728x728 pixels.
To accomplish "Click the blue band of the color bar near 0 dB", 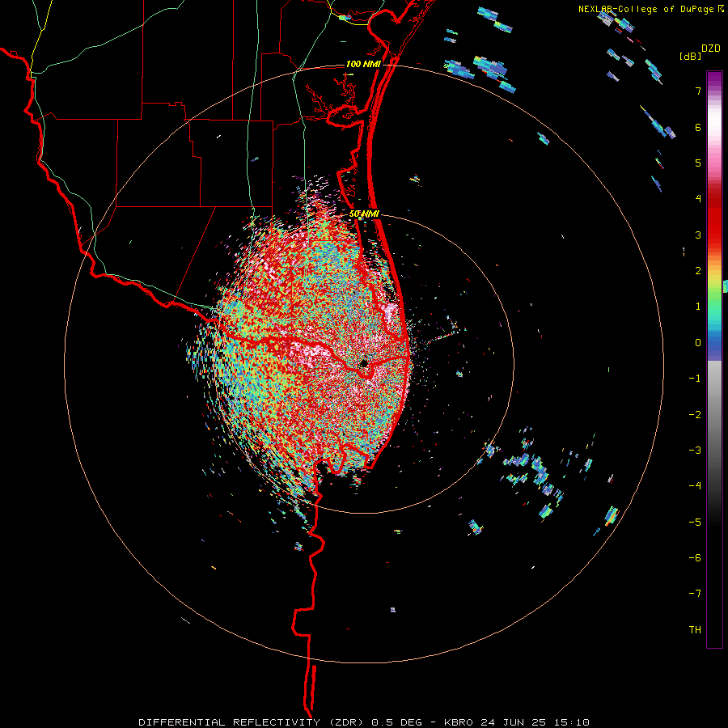I will pos(714,344).
